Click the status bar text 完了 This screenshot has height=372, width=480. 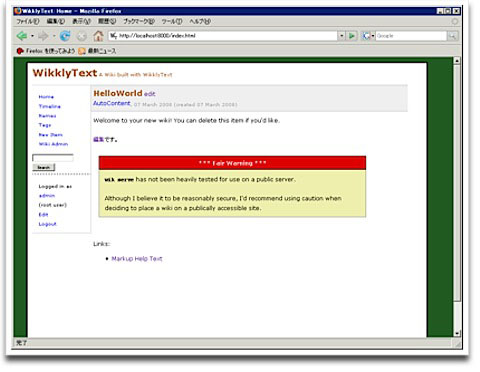(x=21, y=343)
